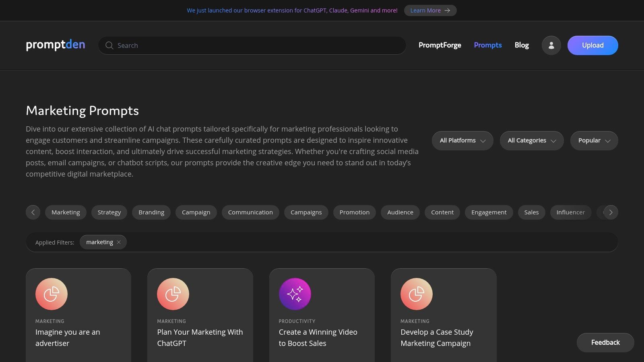Select the Branding tag filter
644x362 pixels.
(x=151, y=212)
